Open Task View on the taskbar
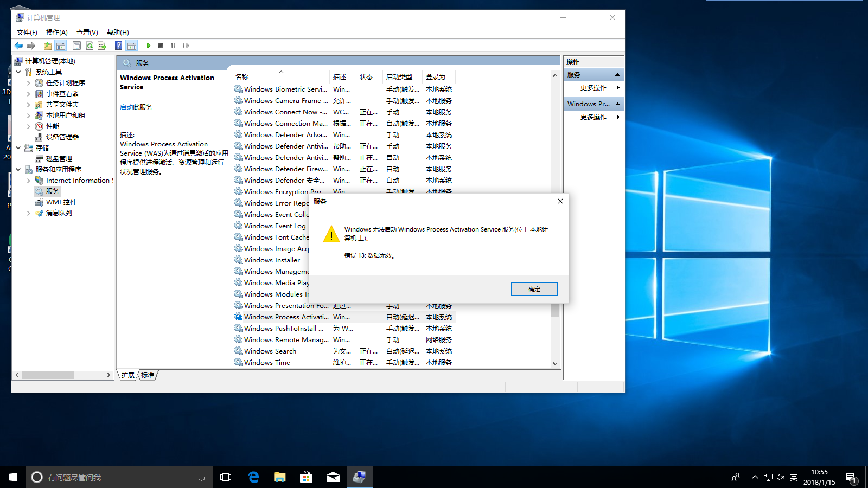Viewport: 868px width, 488px height. [226, 477]
